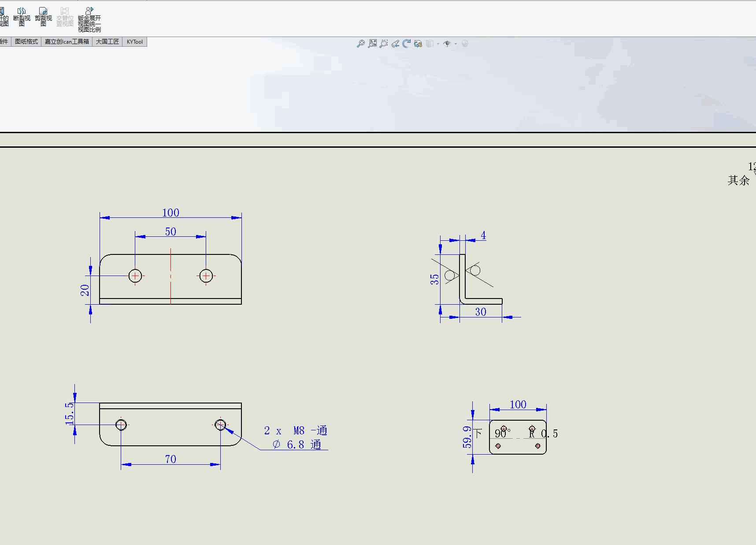Select the 50 hole-spacing dimension

click(170, 231)
